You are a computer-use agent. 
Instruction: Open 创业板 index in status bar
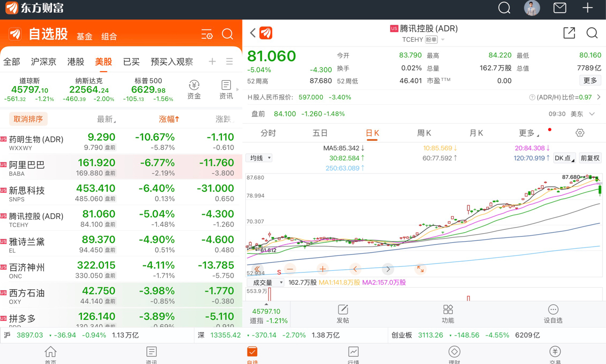(496, 335)
